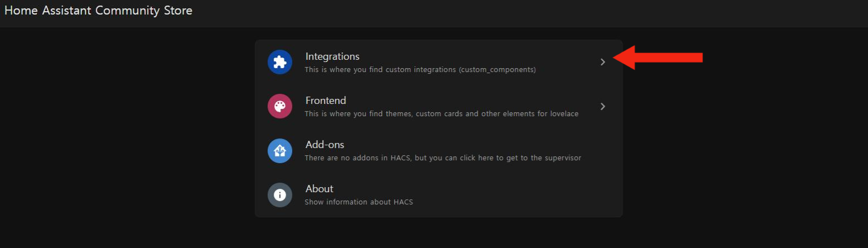Select the Add-ons entry label

pos(324,145)
